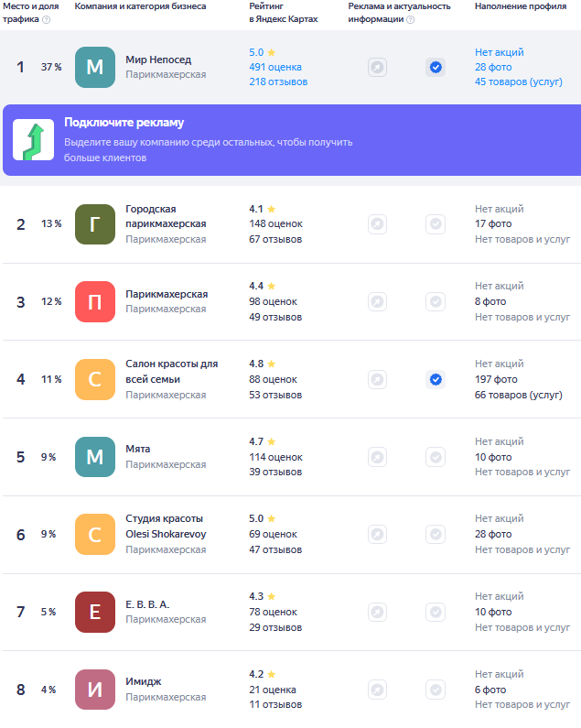Click 'Компания и категория бизнеса' column header
This screenshot has height=728, width=581.
coord(140,6)
